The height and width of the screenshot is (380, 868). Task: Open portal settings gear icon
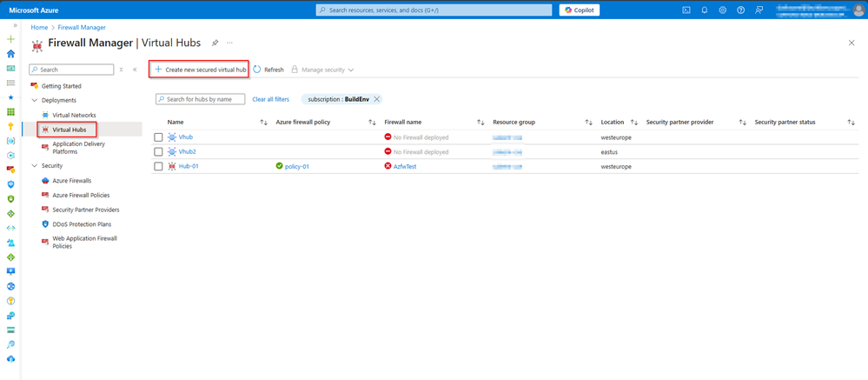(722, 10)
